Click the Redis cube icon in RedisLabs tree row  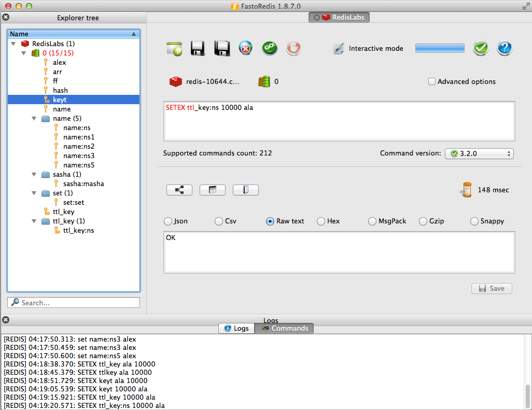[25, 44]
